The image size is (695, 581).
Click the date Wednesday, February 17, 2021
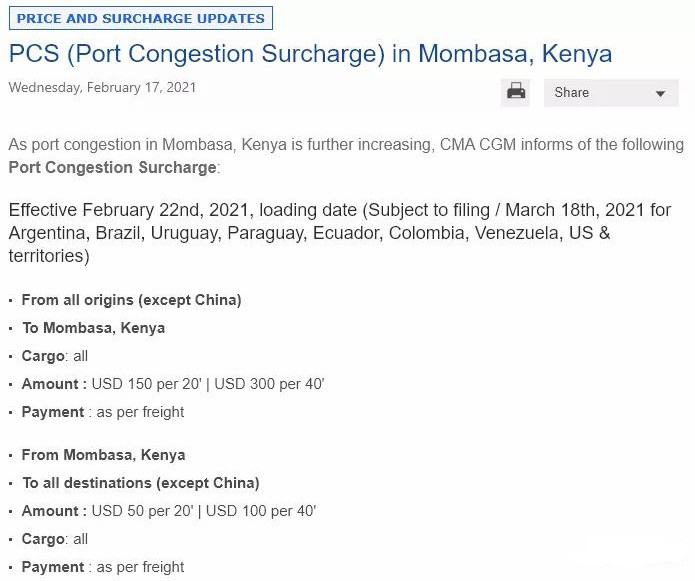[102, 87]
